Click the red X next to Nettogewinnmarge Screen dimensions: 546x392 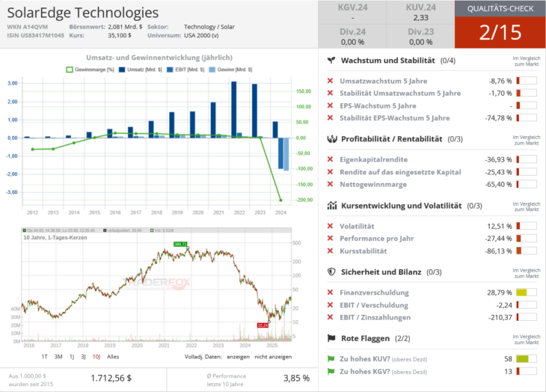(330, 184)
